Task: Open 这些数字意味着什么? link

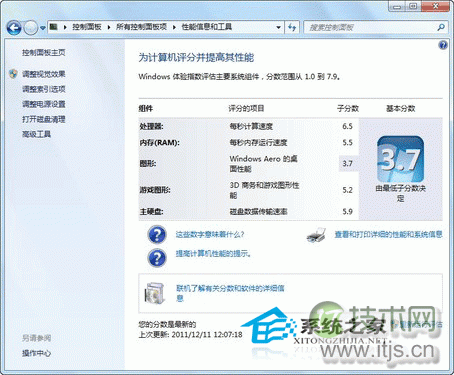Action: coord(210,235)
